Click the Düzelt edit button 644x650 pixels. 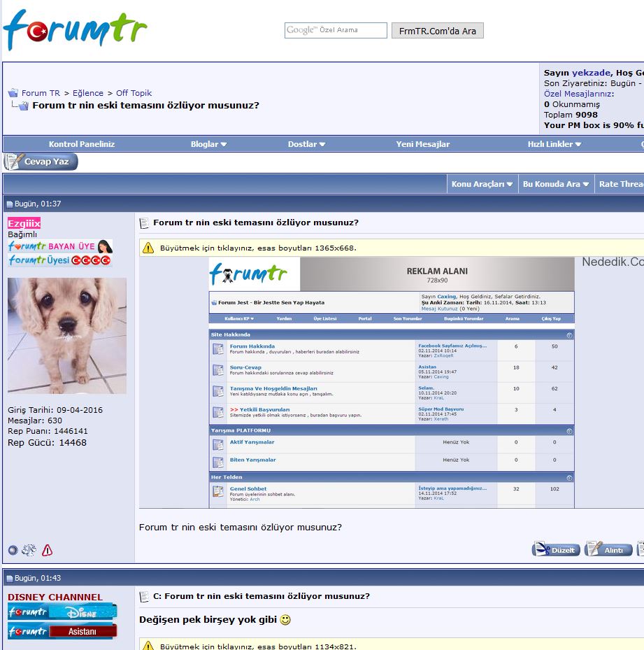tap(556, 550)
